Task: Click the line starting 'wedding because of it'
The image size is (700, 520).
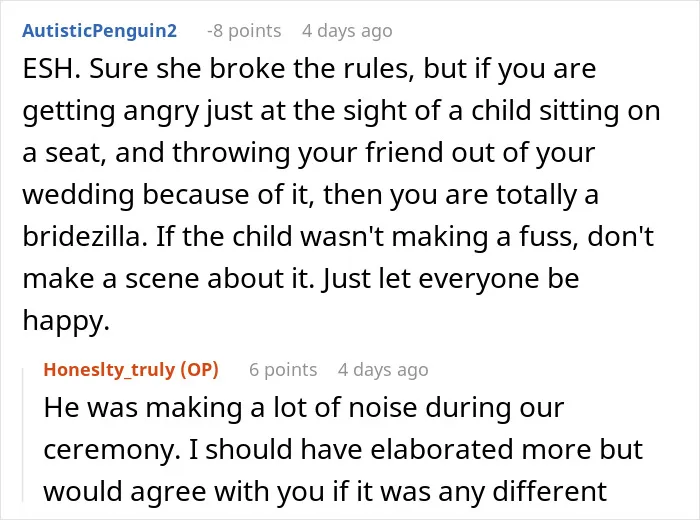Action: coord(311,195)
